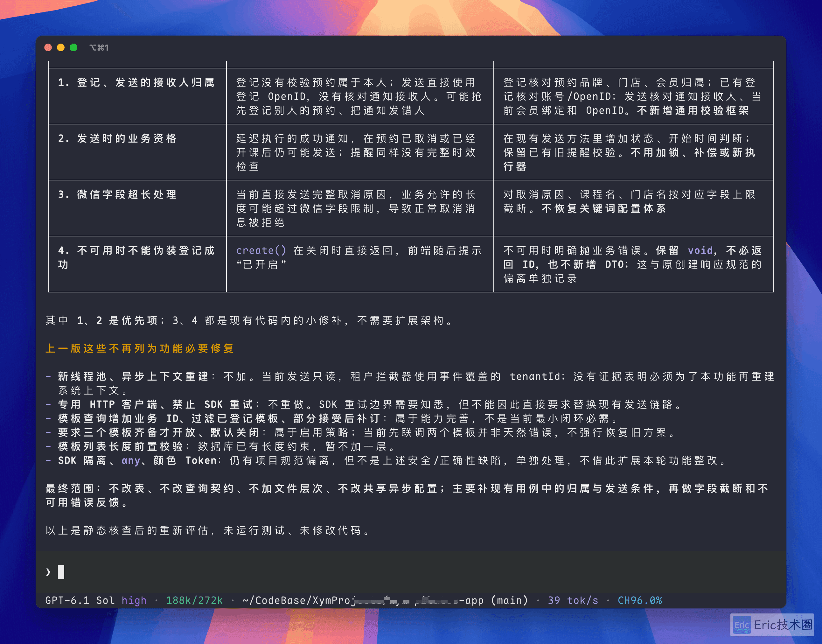Click the purple 'any' keyword in list
This screenshot has height=644, width=822.
click(131, 460)
